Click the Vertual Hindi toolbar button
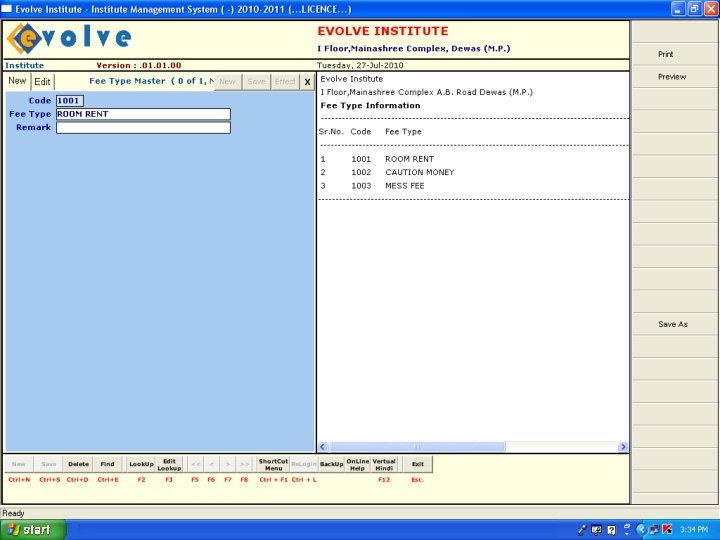 (x=384, y=464)
